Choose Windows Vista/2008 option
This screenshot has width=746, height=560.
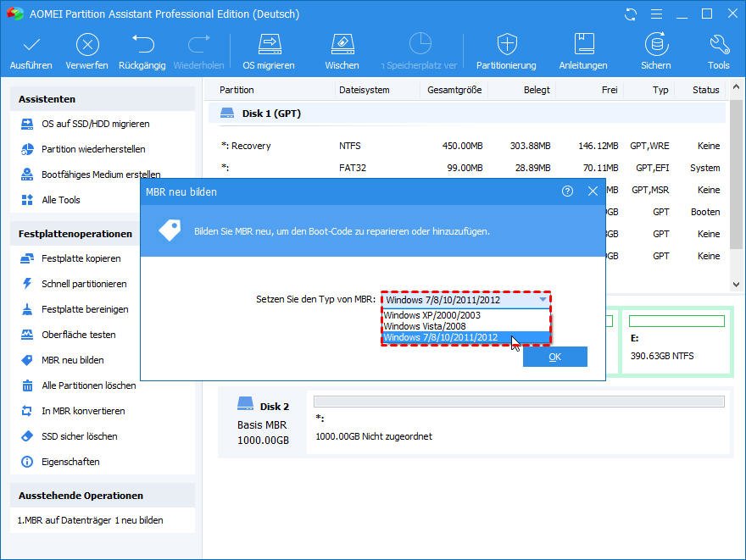coord(424,326)
